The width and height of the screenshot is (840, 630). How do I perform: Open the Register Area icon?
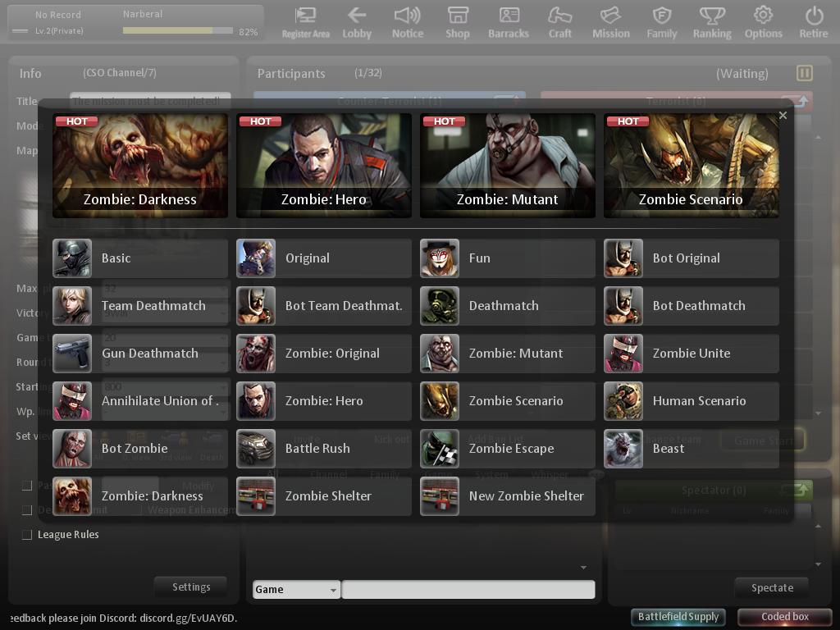click(x=305, y=22)
